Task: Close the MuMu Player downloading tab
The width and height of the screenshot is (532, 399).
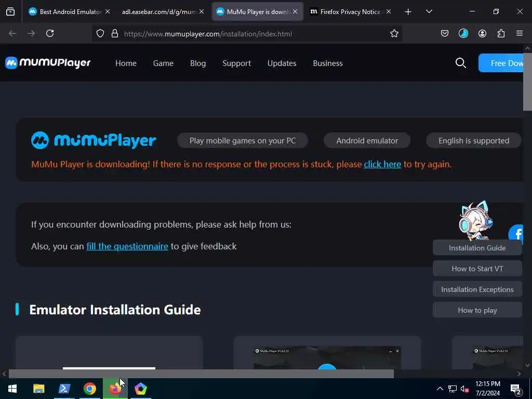Action: (x=295, y=11)
